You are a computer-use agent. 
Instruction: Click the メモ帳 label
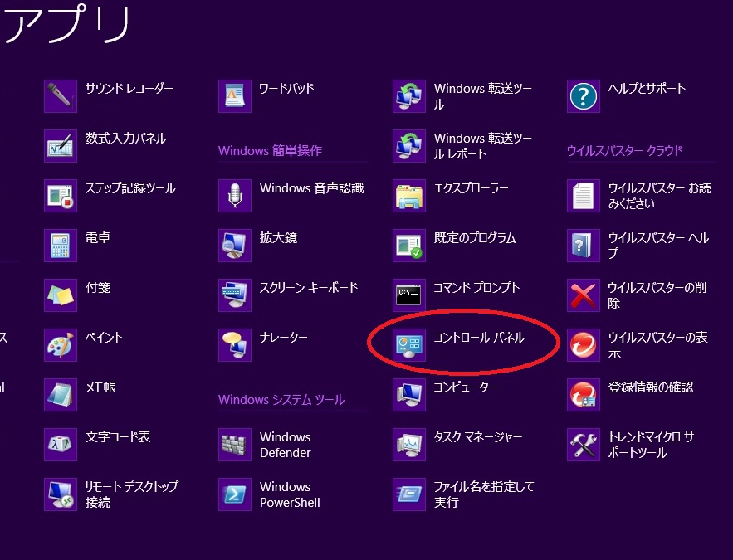(x=100, y=387)
